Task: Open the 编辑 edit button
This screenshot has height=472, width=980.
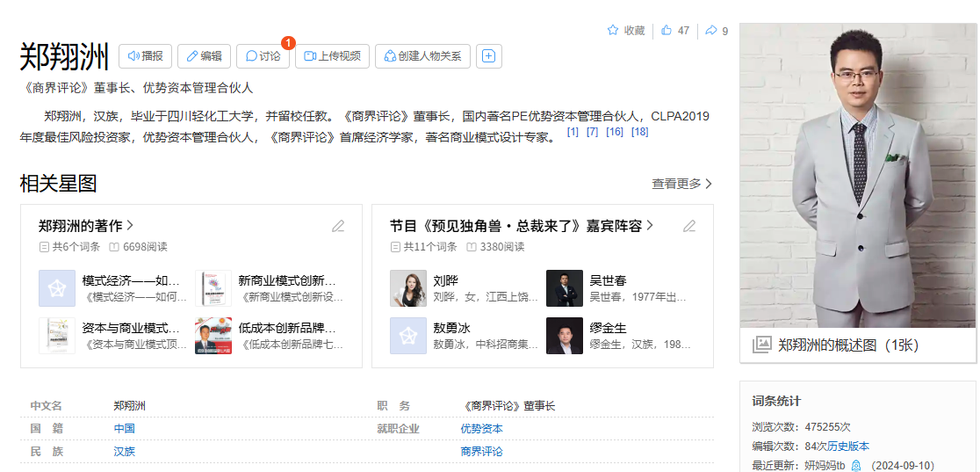Action: (204, 56)
